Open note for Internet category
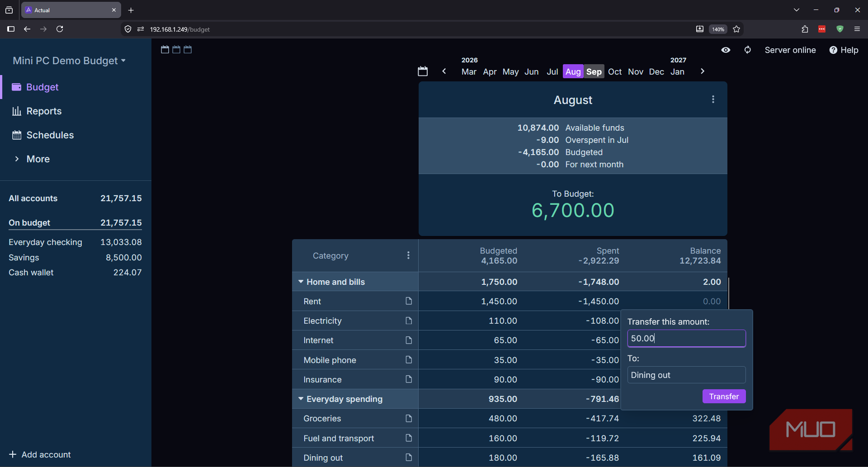The height and width of the screenshot is (467, 868). [409, 340]
